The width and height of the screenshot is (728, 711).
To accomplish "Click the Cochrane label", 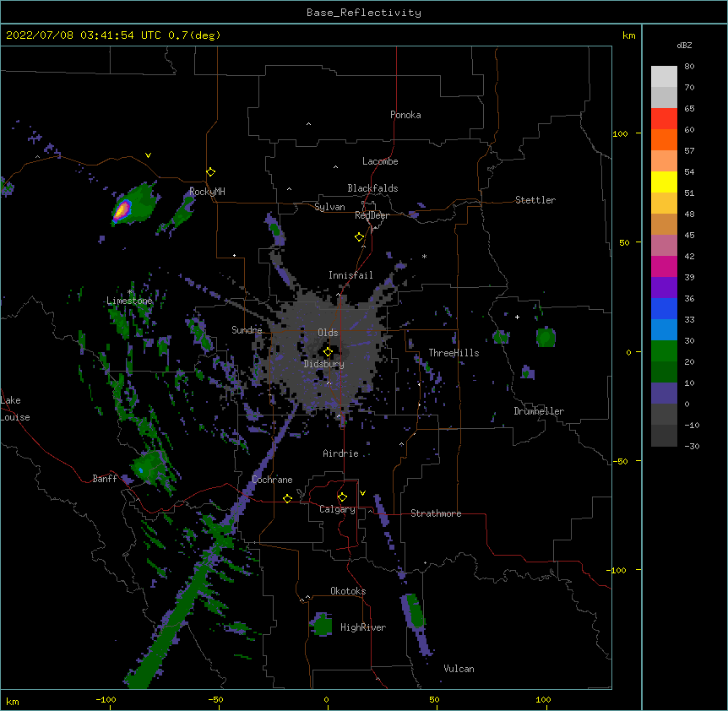I will click(x=272, y=480).
